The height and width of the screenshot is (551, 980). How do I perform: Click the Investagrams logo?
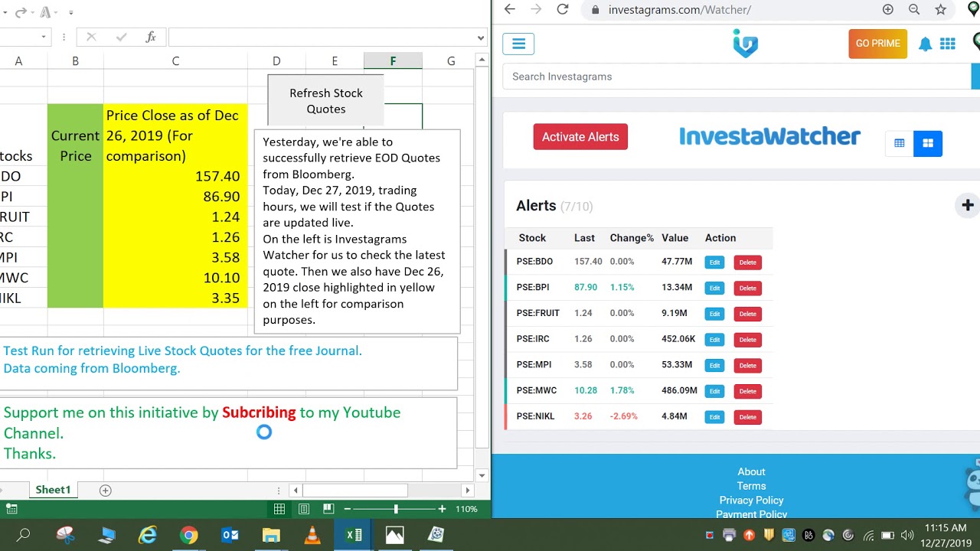coord(745,44)
